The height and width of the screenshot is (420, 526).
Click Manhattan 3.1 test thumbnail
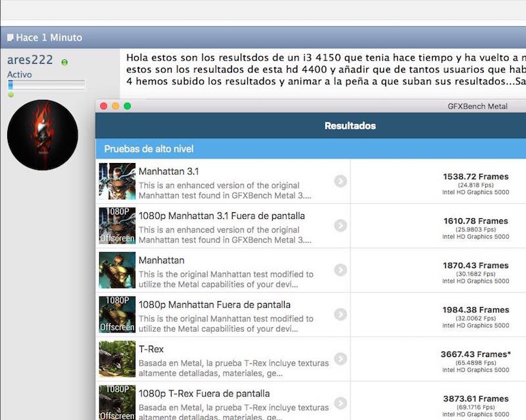(118, 181)
